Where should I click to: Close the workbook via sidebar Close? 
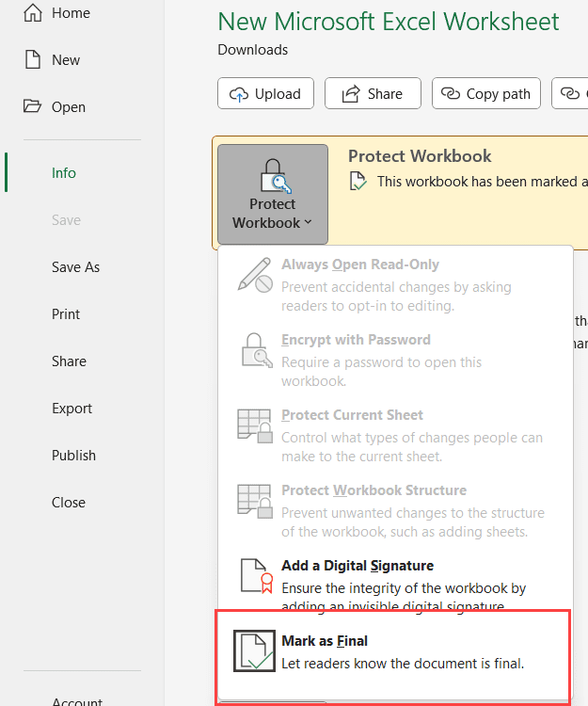[x=69, y=503]
